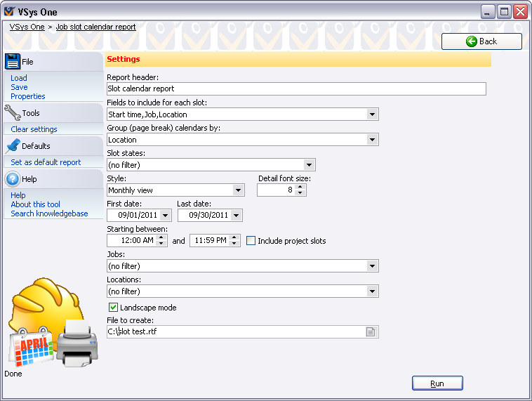The image size is (532, 401).
Task: Click the Settings section heading
Action: (x=124, y=59)
